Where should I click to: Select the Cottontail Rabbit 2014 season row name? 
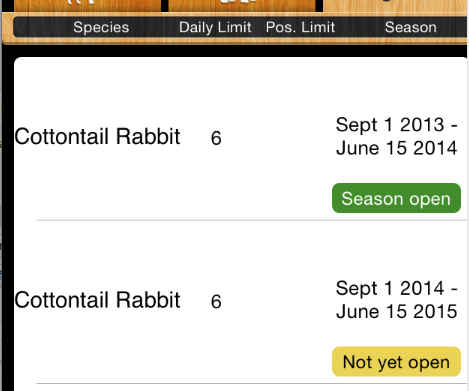[97, 300]
